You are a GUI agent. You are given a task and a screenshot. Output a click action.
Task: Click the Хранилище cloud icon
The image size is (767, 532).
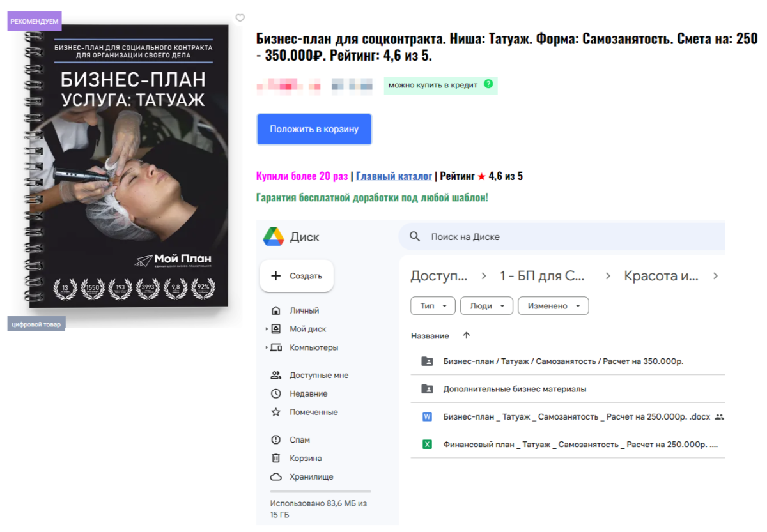click(x=276, y=477)
